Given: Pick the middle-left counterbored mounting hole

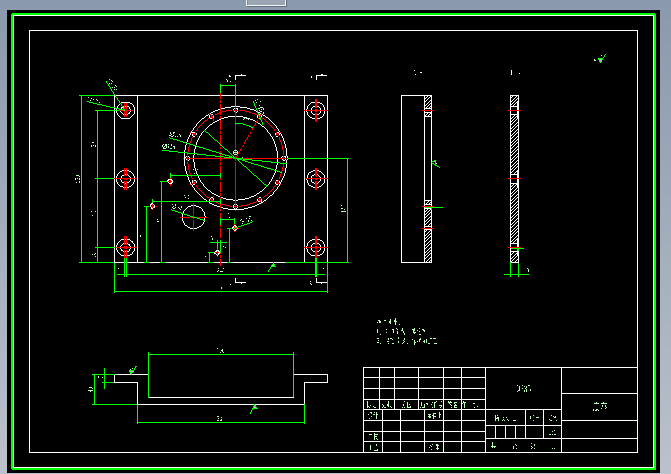Looking at the screenshot, I should coord(125,178).
